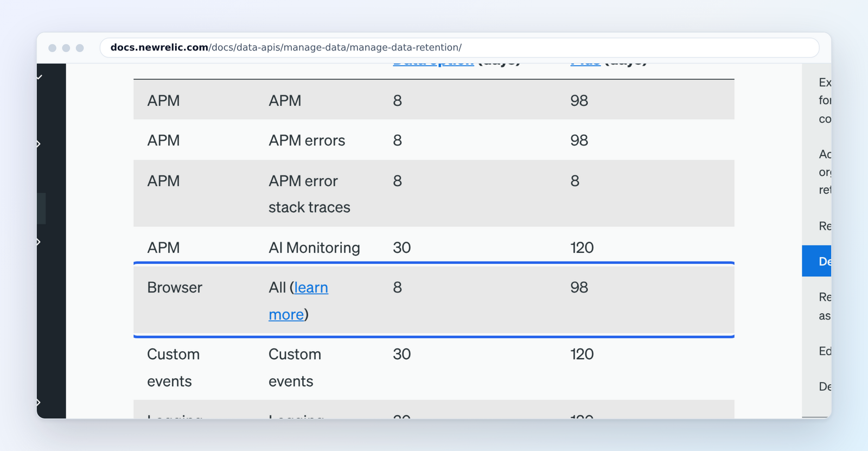Click the leftmost "APM" cell in the AI Monitoring row
The height and width of the screenshot is (451, 868).
pyautogui.click(x=163, y=247)
